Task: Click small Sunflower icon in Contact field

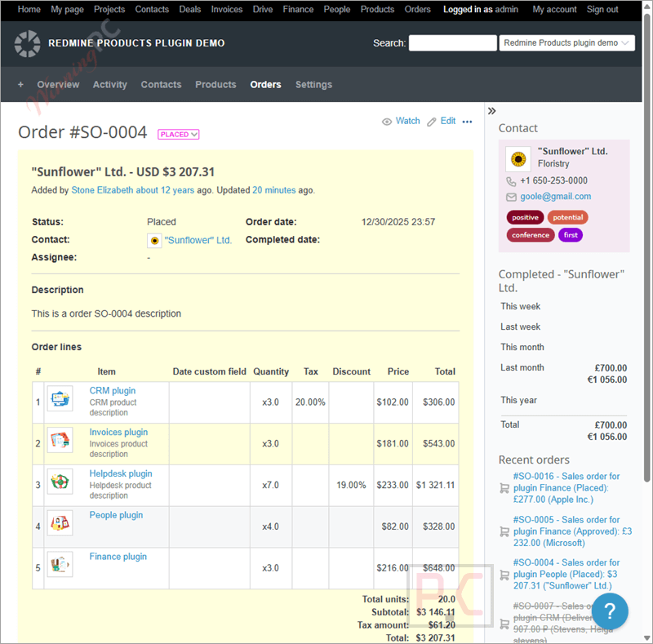Action: [154, 240]
